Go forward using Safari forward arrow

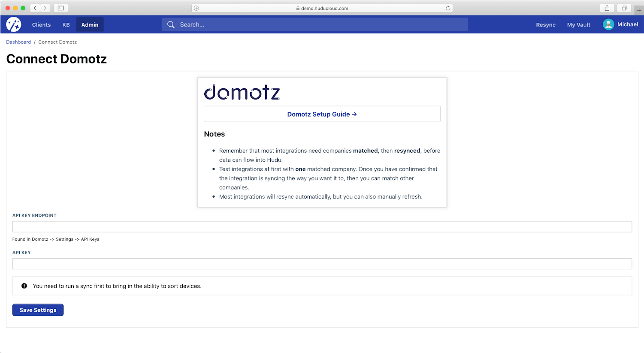pyautogui.click(x=45, y=8)
